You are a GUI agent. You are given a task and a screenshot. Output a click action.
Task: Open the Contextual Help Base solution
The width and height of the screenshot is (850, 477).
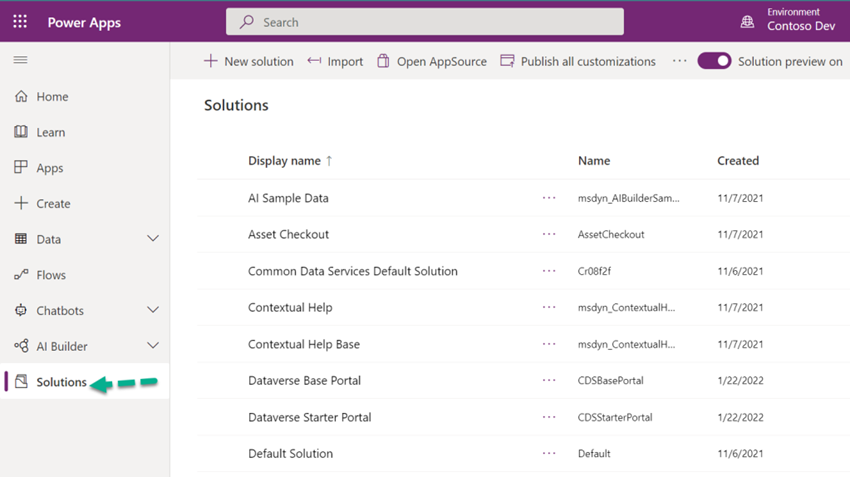(304, 344)
